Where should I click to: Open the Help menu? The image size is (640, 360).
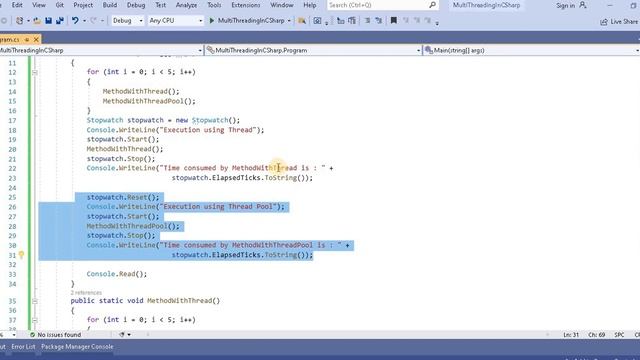[x=309, y=5]
